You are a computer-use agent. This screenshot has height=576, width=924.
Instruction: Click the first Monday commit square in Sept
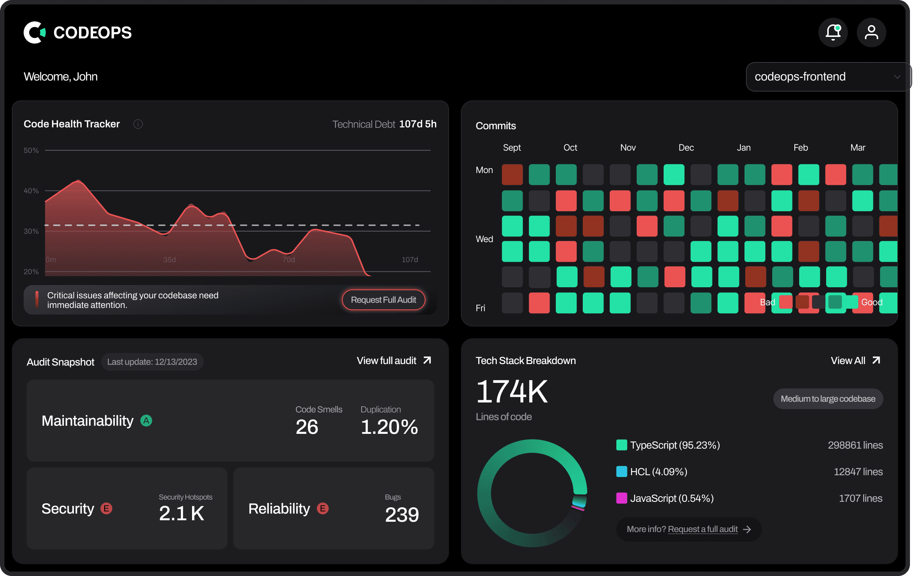tap(512, 175)
